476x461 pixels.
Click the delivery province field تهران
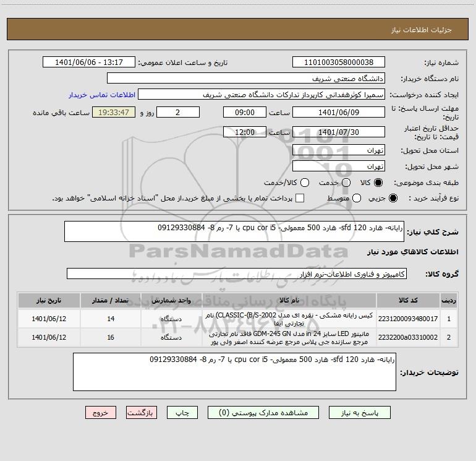point(339,150)
